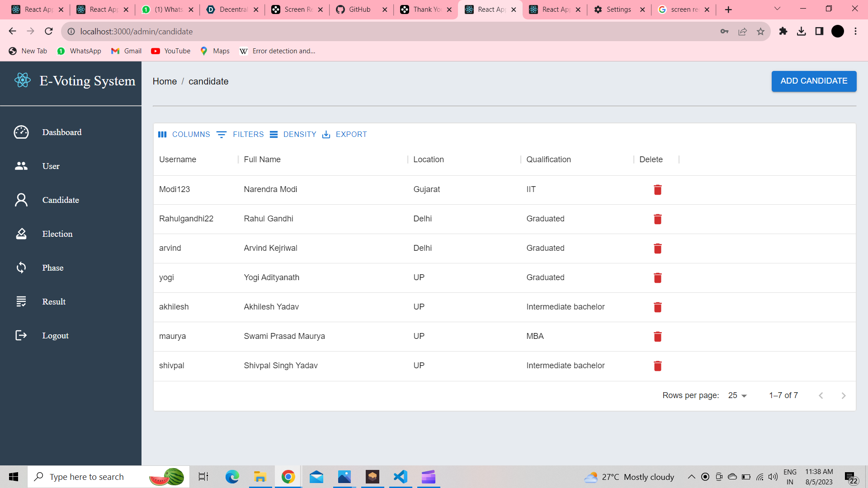
Task: Click trash icon for Arvind Kejriwal
Action: 657,249
